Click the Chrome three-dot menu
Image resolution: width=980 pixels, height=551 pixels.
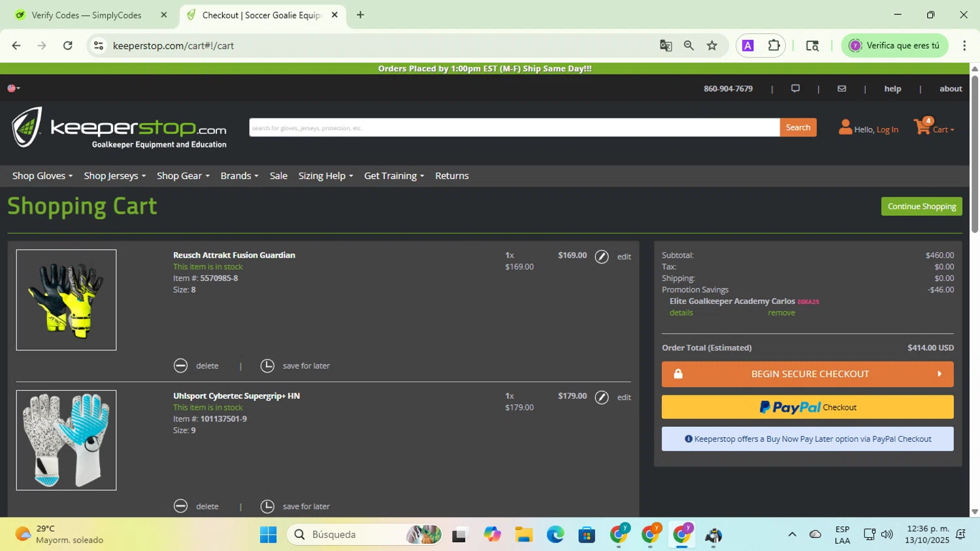[964, 46]
